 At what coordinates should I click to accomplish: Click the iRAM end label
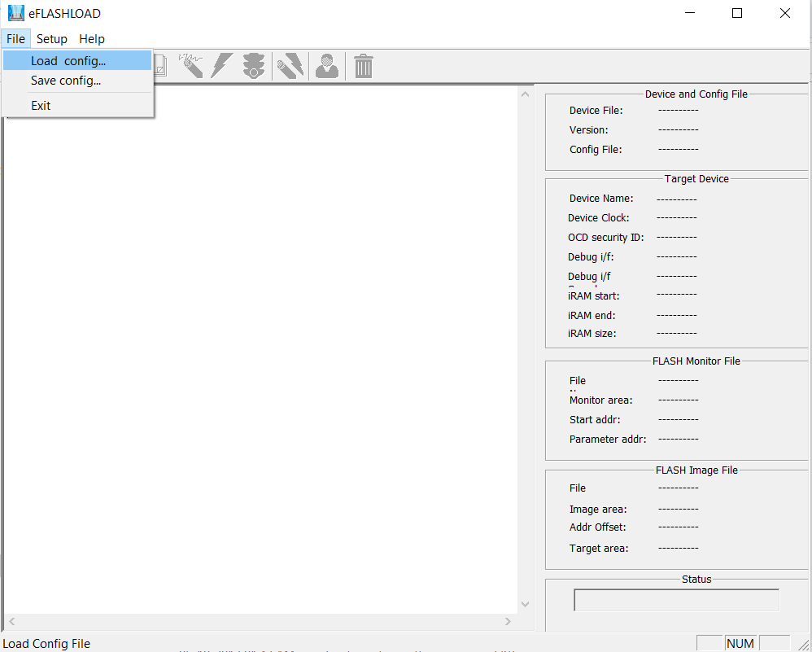592,316
